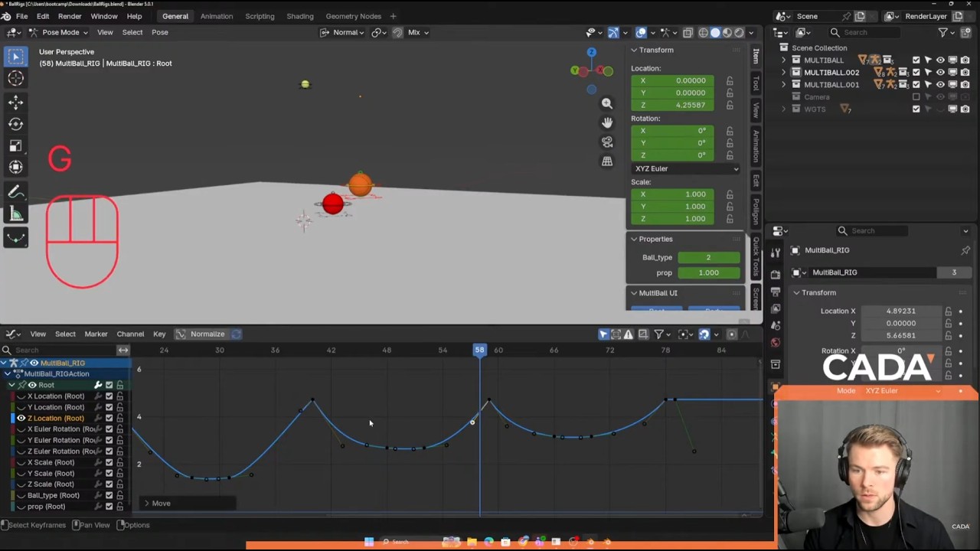Viewport: 980px width, 551px height.
Task: Lock the Location X field in Item panel
Action: 730,80
